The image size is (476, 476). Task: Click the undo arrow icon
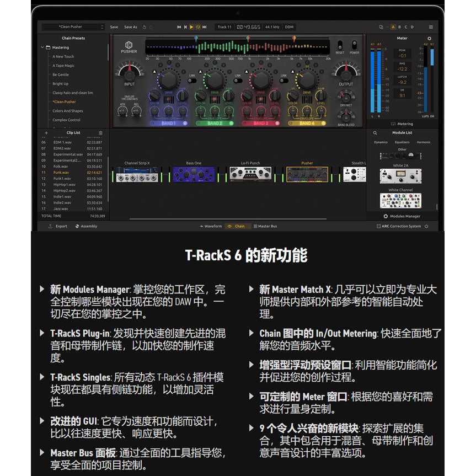pyautogui.click(x=145, y=27)
